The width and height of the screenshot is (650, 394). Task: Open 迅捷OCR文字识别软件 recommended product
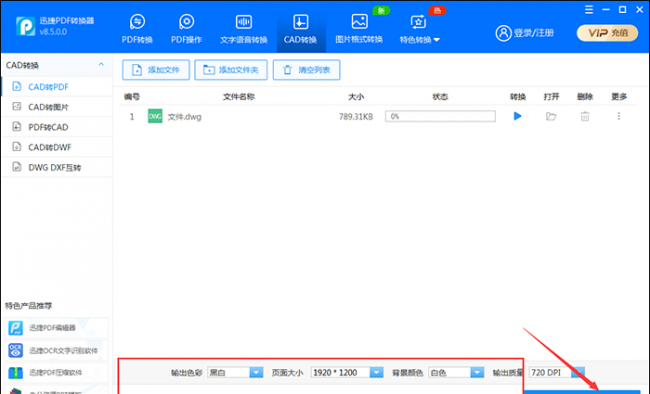coord(56,350)
